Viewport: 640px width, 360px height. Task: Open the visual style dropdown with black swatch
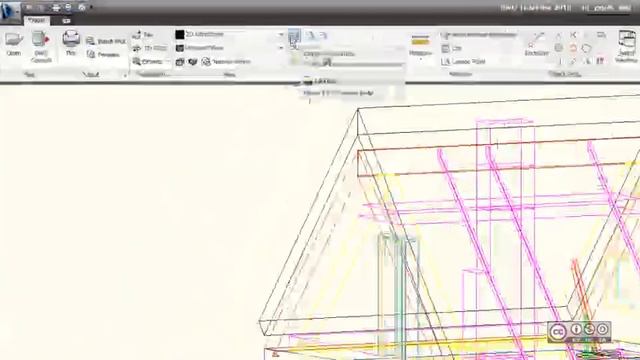pyautogui.click(x=229, y=35)
